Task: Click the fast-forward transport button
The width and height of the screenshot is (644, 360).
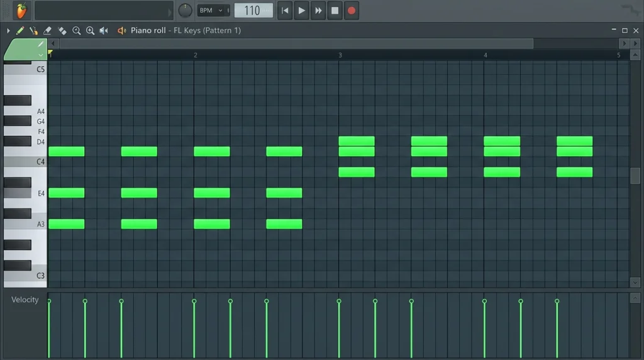Action: pos(318,11)
